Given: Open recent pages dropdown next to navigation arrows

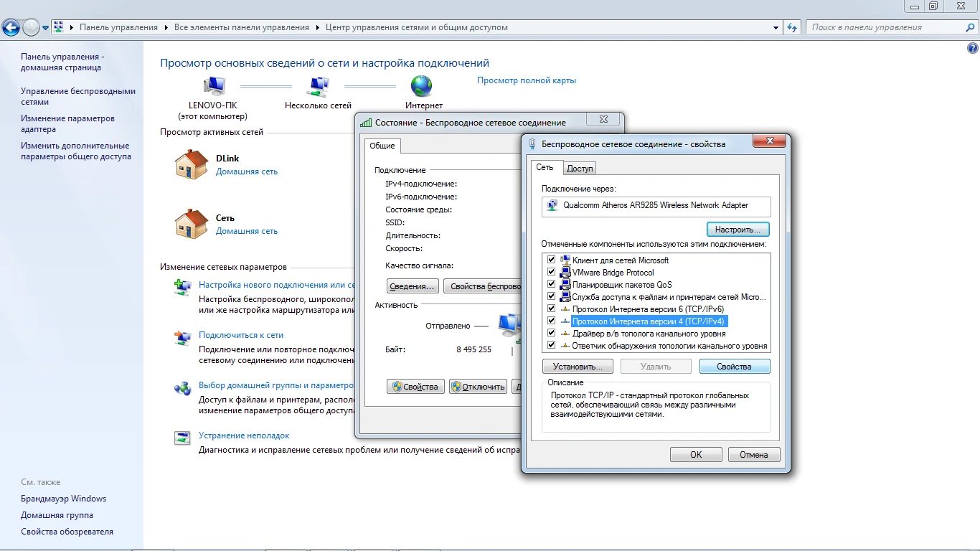Looking at the screenshot, I should click(45, 28).
